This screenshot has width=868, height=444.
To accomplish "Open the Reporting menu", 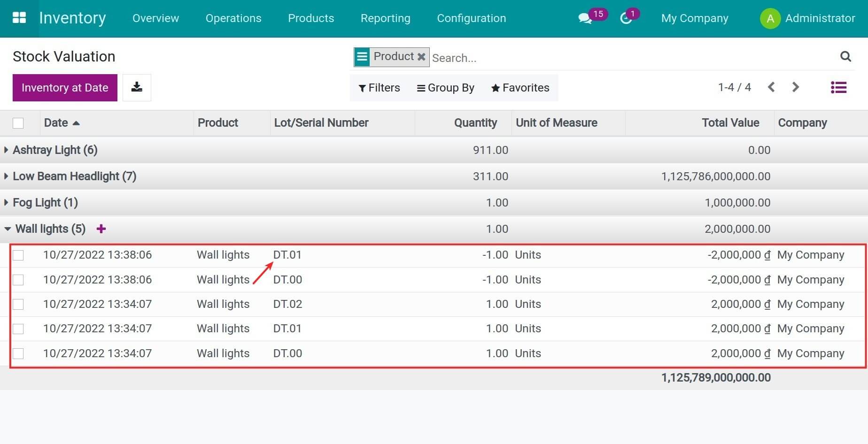I will 385,18.
